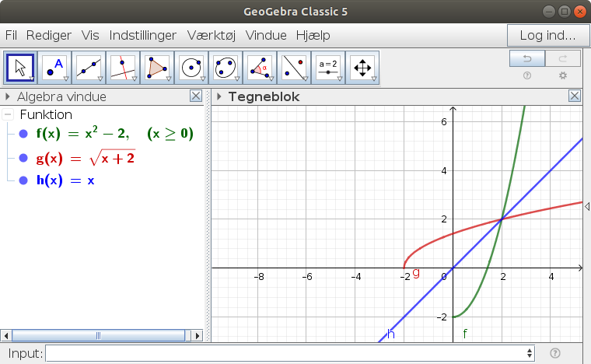Open the Line tool dropdown arrow
The image size is (591, 364).
(100, 79)
